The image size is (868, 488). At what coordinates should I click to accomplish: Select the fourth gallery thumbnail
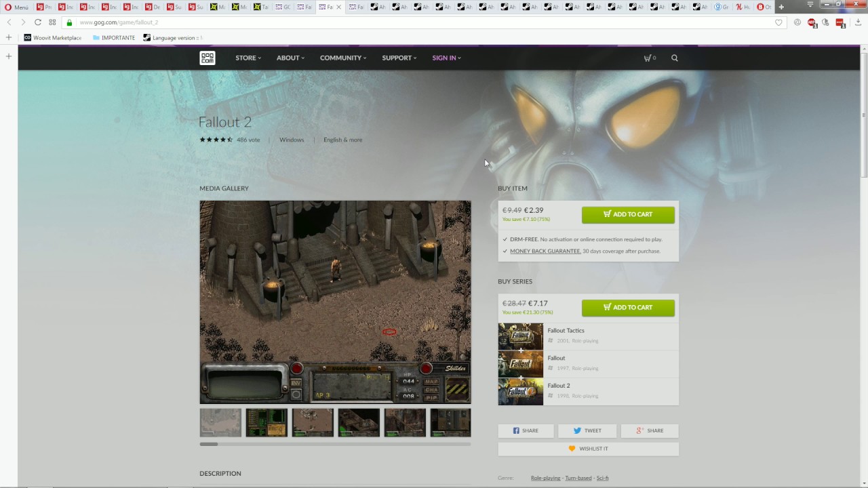[359, 422]
